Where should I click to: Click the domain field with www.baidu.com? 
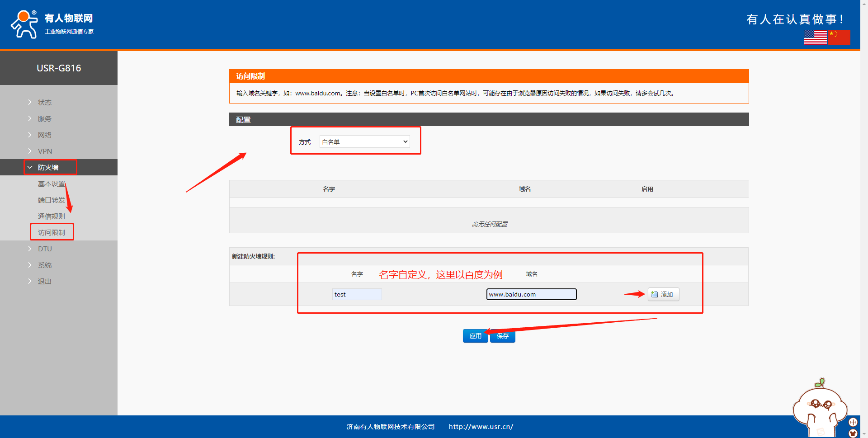(531, 294)
